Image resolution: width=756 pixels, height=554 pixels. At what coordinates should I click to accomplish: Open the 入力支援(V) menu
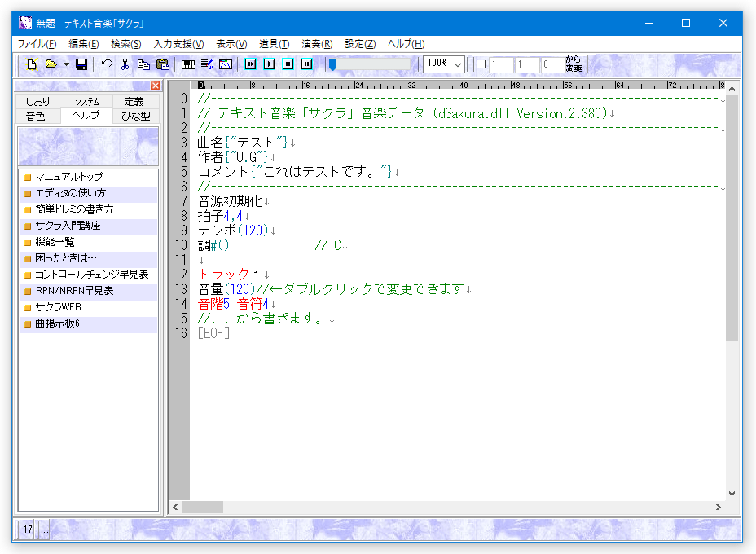179,44
